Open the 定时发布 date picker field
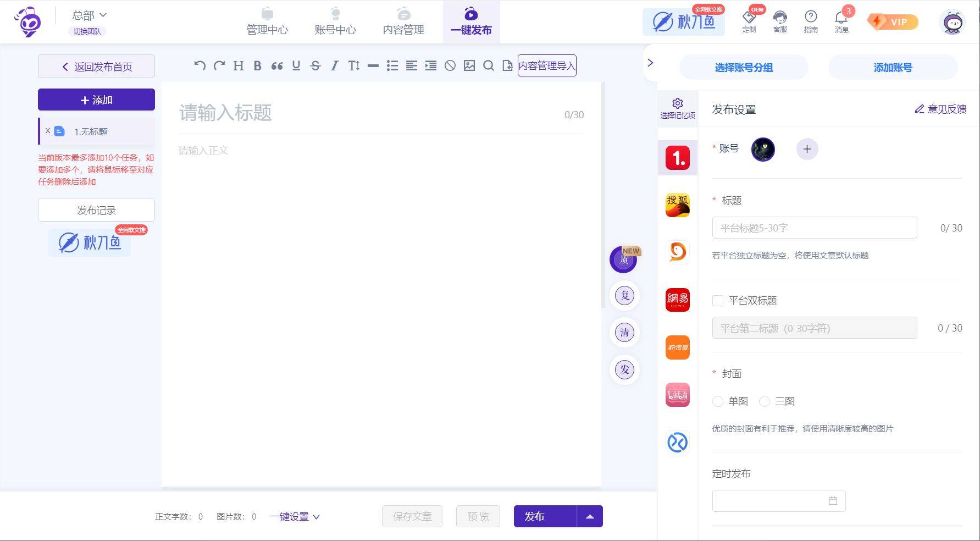Screen dimensions: 980x541 click(778, 501)
